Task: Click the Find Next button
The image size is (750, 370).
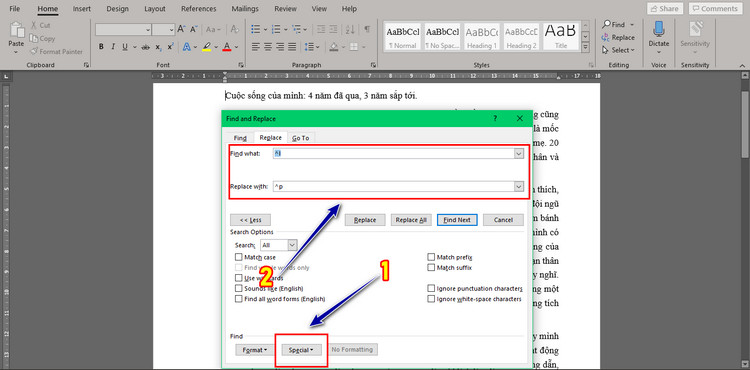Action: click(x=457, y=220)
